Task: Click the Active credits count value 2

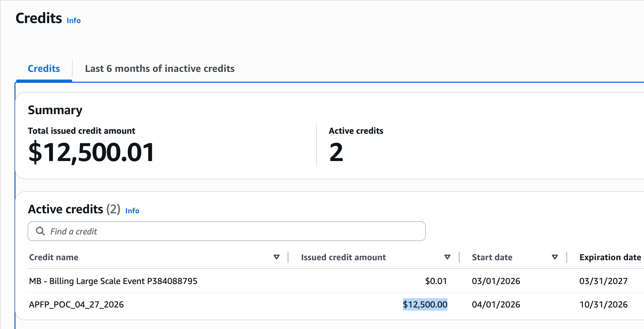Action: [336, 152]
